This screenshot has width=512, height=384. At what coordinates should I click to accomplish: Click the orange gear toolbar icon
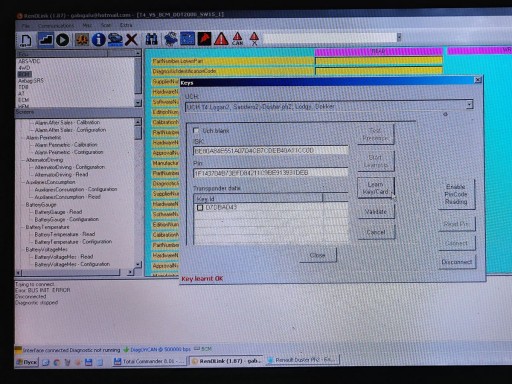(82, 40)
